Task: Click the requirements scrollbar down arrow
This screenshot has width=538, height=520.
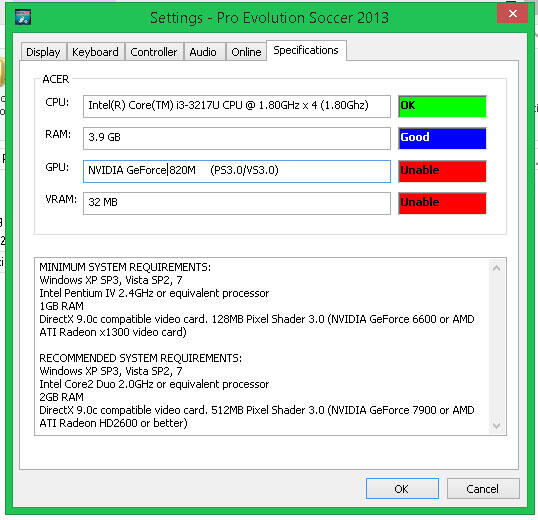Action: pyautogui.click(x=496, y=426)
